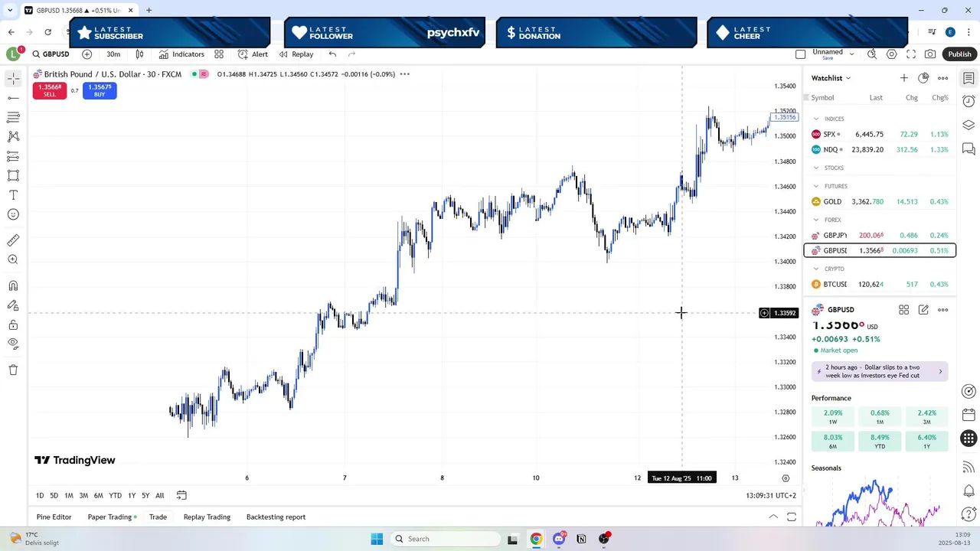The width and height of the screenshot is (980, 551).
Task: Open the quick search icon
Action: (x=872, y=54)
